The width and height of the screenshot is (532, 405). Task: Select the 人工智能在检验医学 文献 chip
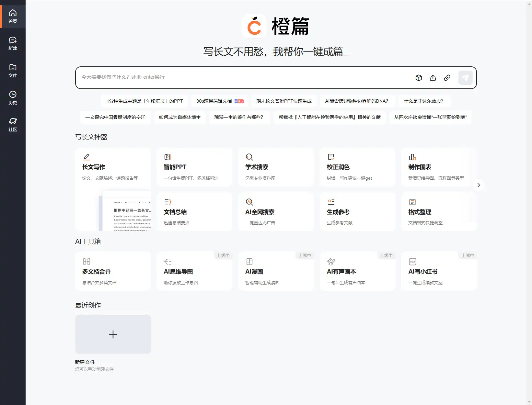click(x=330, y=117)
